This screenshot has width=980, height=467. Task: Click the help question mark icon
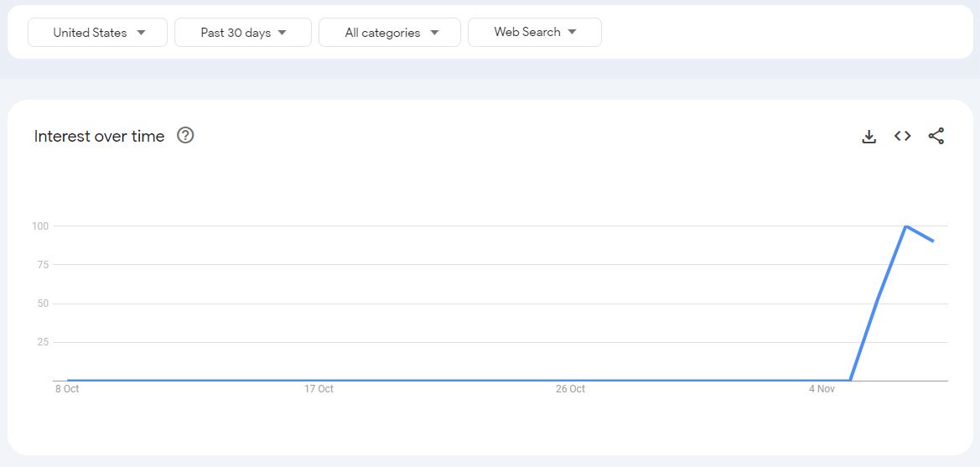coord(185,136)
